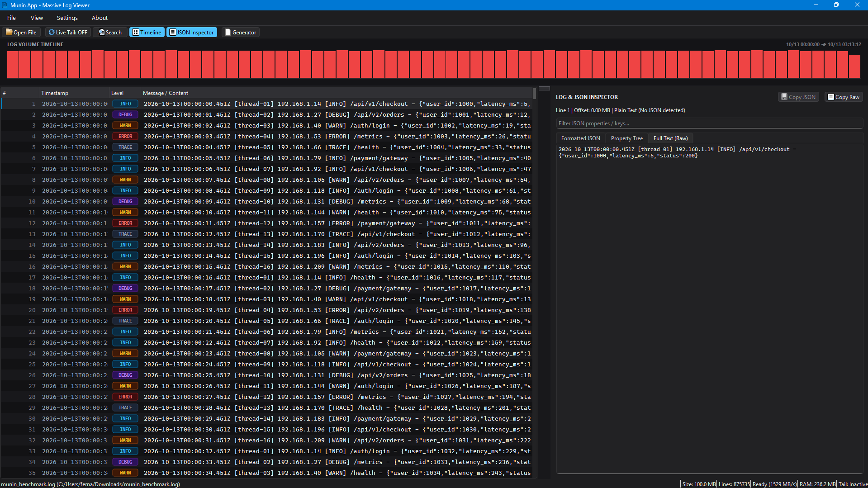Screen dimensions: 868x488
Task: Select log line 35 WARN /health entry
Action: pos(266,473)
